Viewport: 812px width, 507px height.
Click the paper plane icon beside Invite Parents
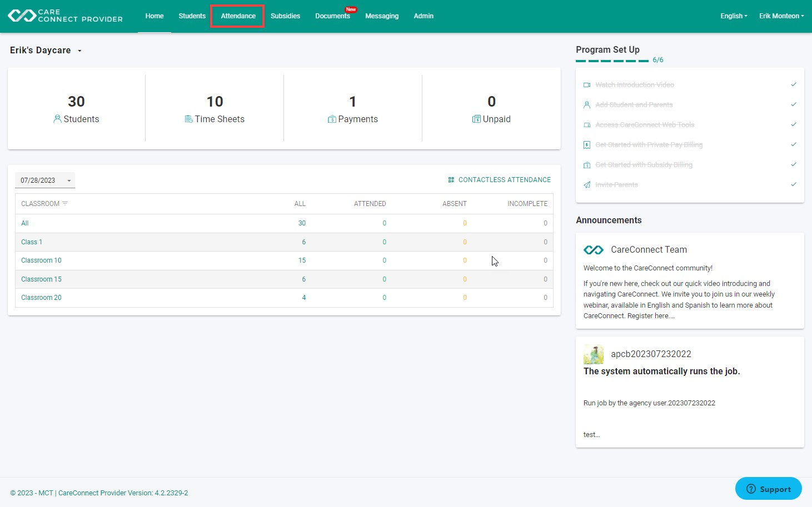587,185
